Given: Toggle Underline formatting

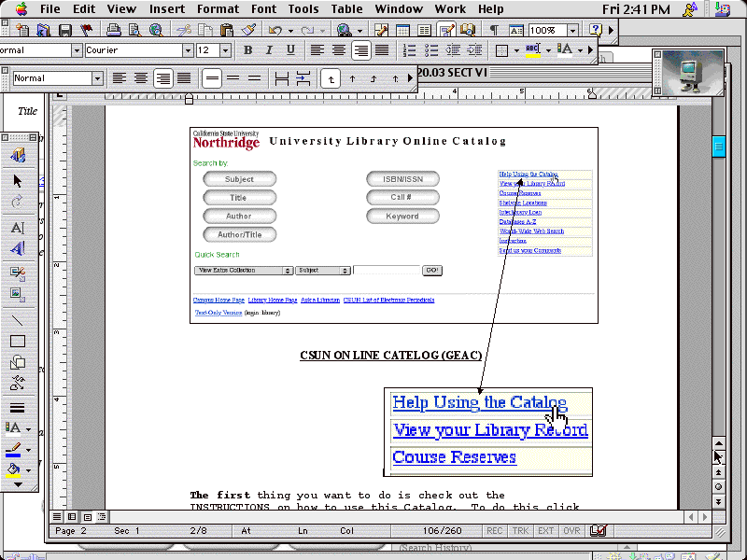Looking at the screenshot, I should 290,50.
